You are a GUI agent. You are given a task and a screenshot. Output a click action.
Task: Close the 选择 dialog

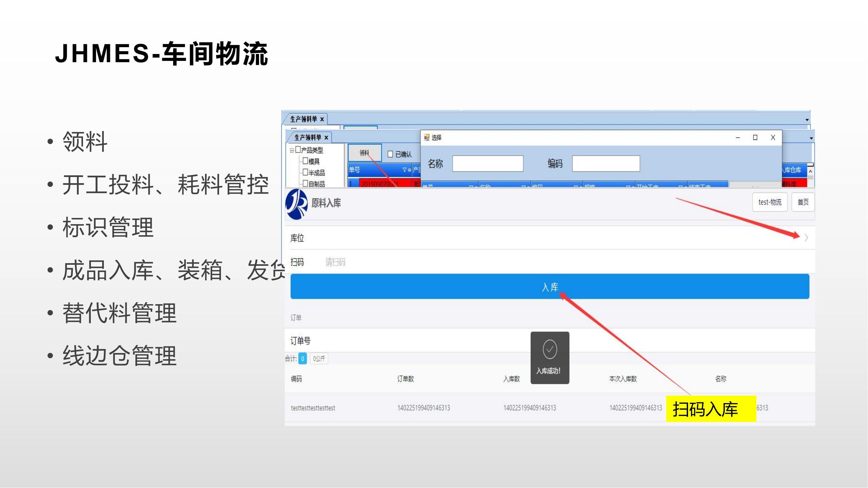[x=773, y=137]
